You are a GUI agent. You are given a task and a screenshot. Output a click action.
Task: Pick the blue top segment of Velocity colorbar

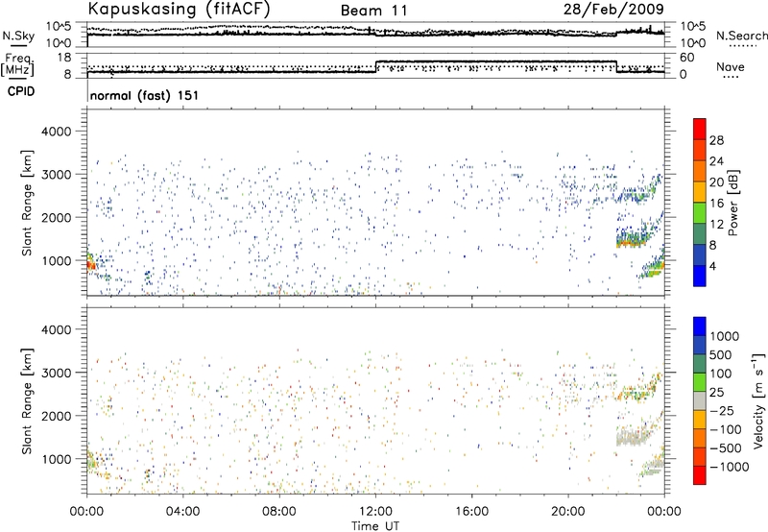pyautogui.click(x=700, y=326)
